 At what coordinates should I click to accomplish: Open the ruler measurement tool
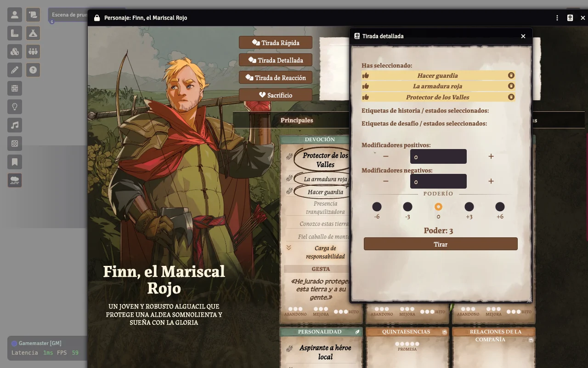coord(15,33)
